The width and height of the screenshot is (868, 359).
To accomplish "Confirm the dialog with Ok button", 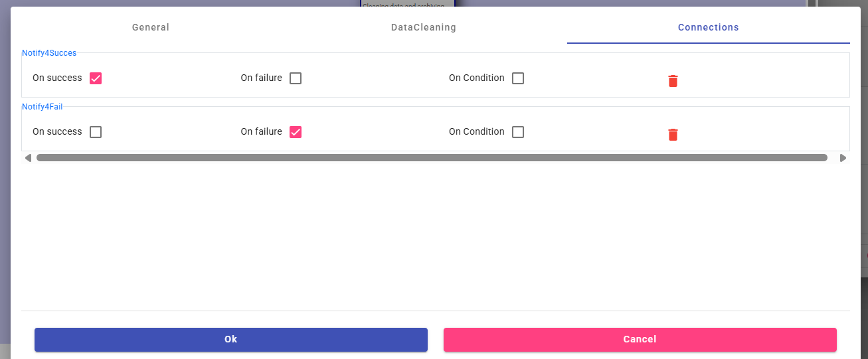I will coord(230,339).
